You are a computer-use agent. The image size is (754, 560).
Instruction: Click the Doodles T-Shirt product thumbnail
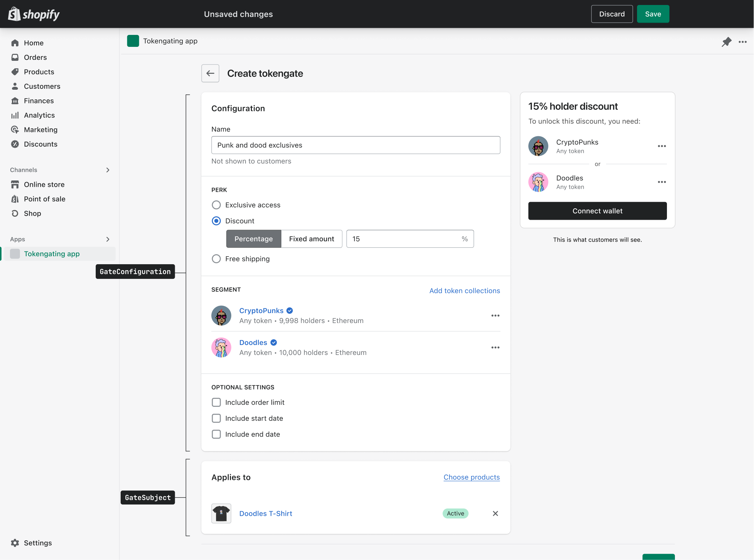tap(221, 513)
